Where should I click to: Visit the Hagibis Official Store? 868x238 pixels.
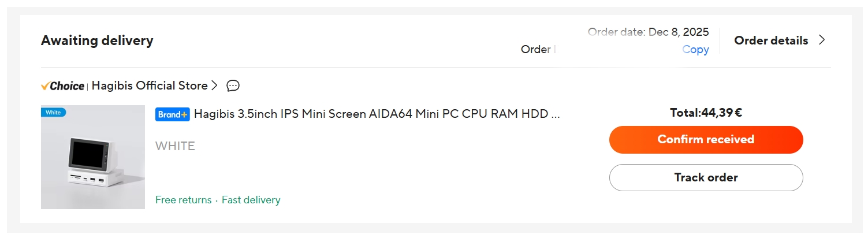point(150,86)
